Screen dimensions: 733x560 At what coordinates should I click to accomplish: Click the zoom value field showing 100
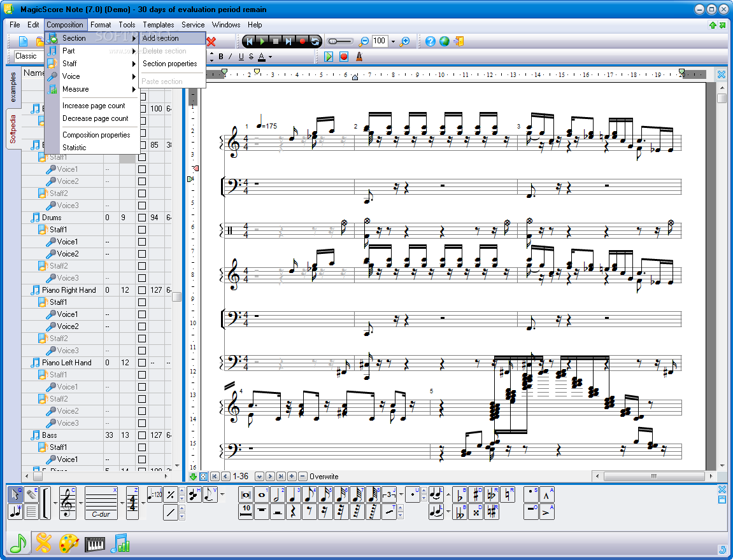pyautogui.click(x=380, y=41)
